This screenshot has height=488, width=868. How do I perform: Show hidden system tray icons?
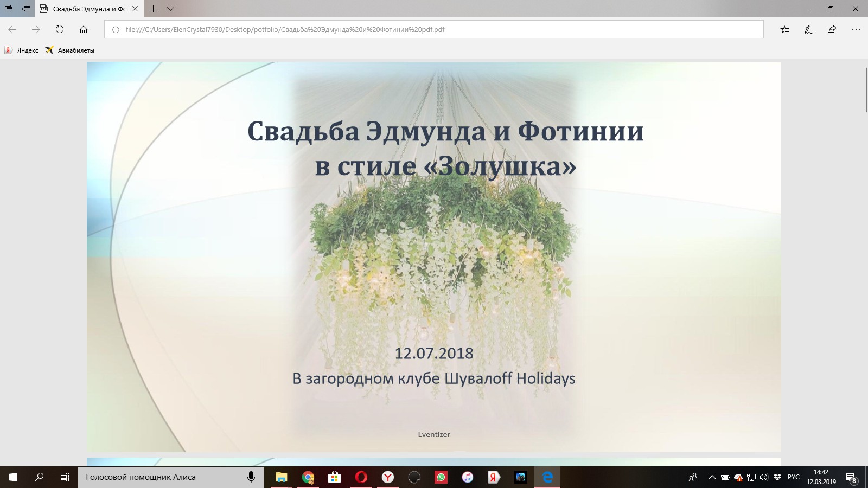point(712,477)
